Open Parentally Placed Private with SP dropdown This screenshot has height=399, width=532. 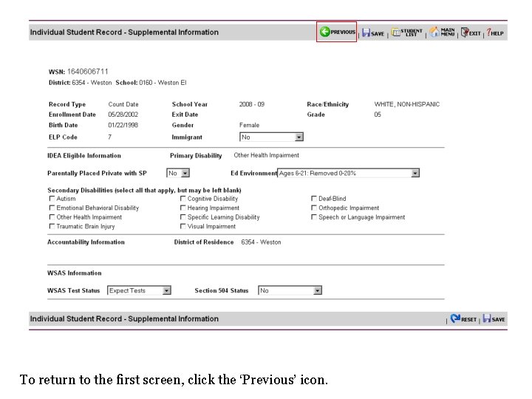pyautogui.click(x=178, y=173)
